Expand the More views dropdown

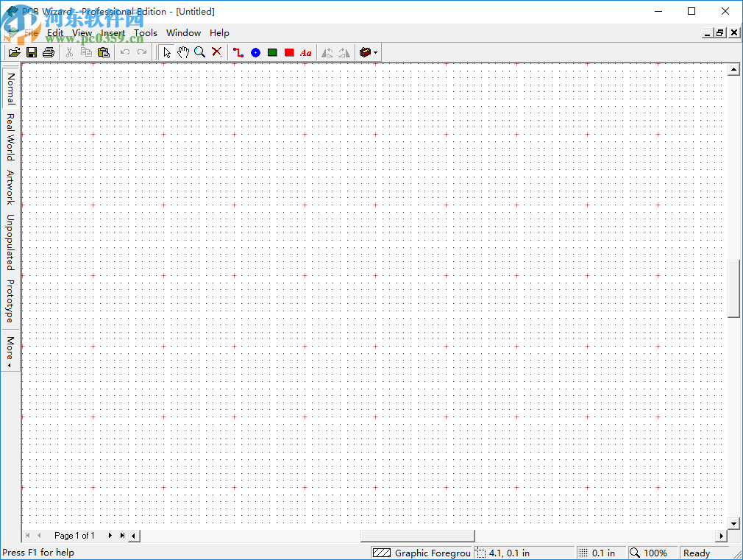[10, 351]
